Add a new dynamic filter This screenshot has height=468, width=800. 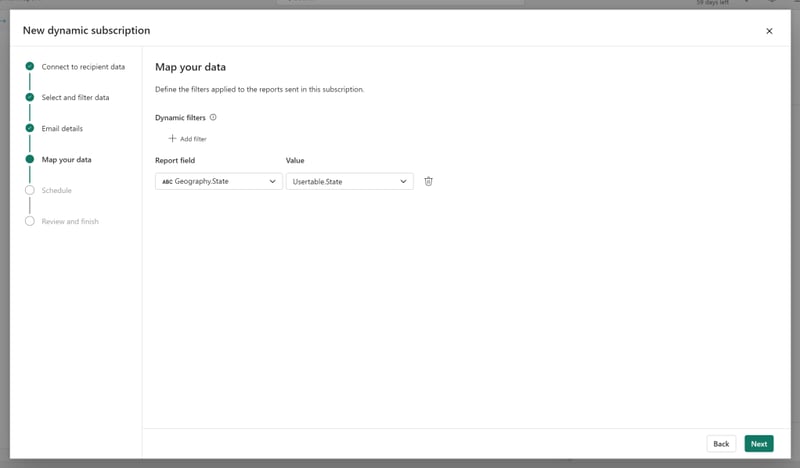(x=187, y=139)
